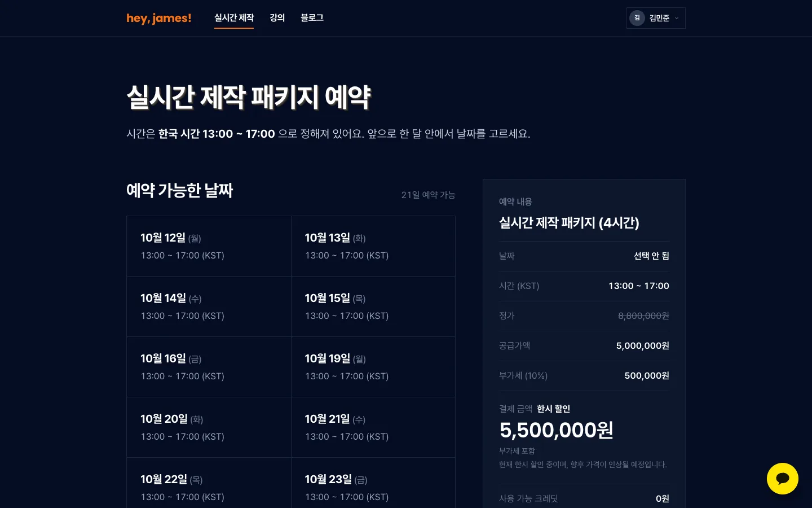This screenshot has width=812, height=508.
Task: Open the yellow chat support bubble
Action: click(782, 479)
